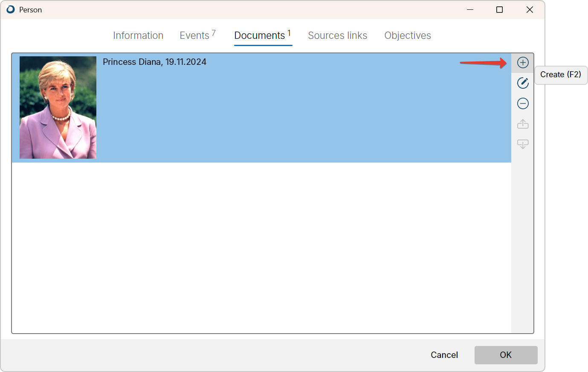Click the 'Person' window title text
The image size is (588, 372).
click(30, 10)
